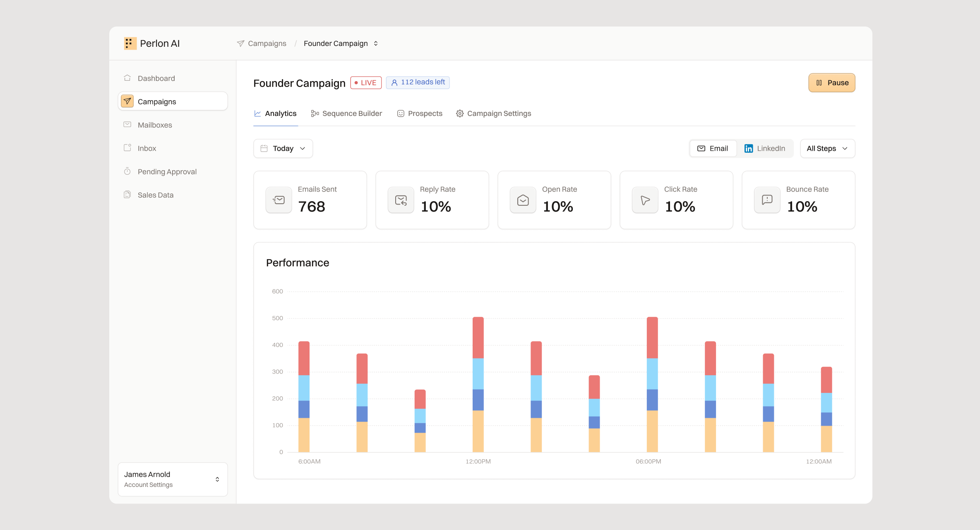Click the Emails Sent card icon
Image resolution: width=980 pixels, height=530 pixels.
(x=279, y=200)
